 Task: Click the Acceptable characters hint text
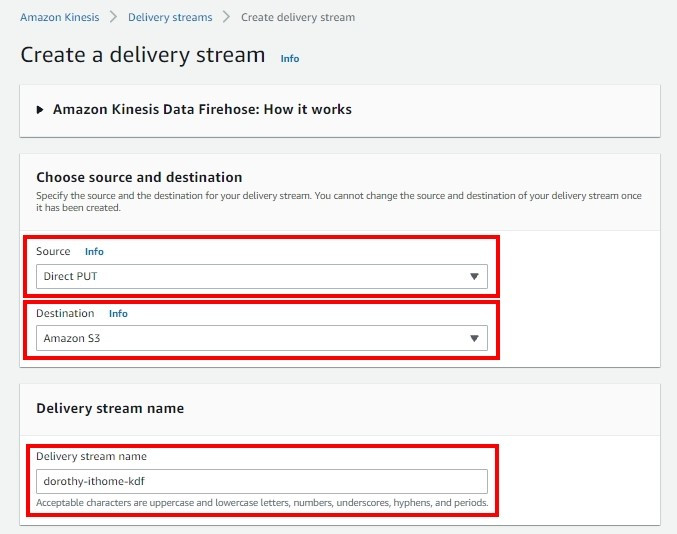tap(262, 502)
